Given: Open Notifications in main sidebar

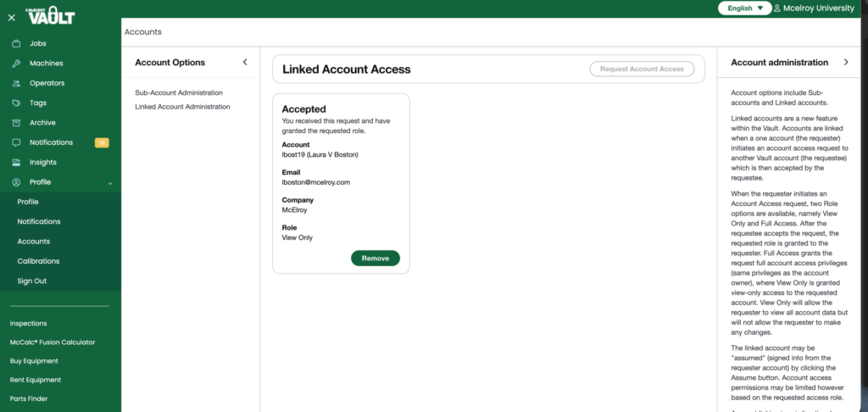Looking at the screenshot, I should click(51, 142).
